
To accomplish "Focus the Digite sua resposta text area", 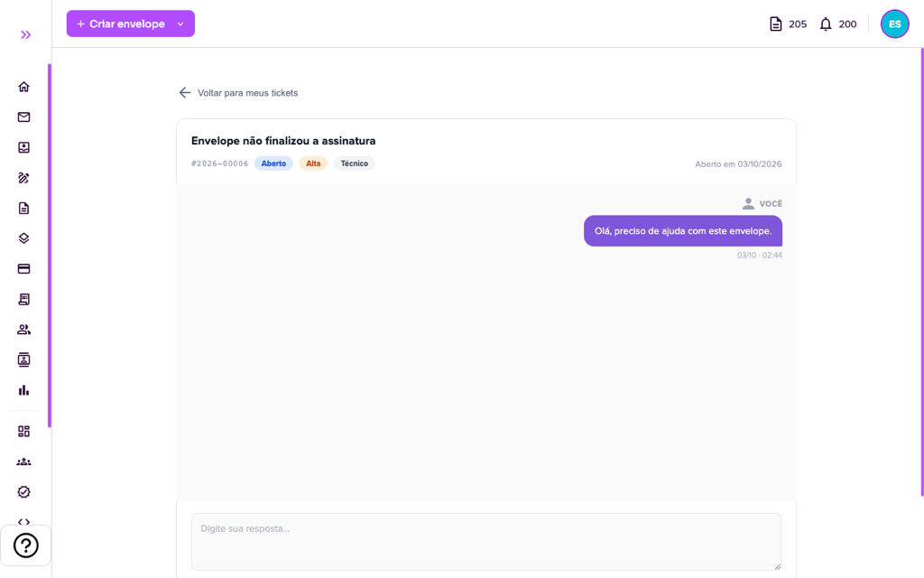I will 486,542.
